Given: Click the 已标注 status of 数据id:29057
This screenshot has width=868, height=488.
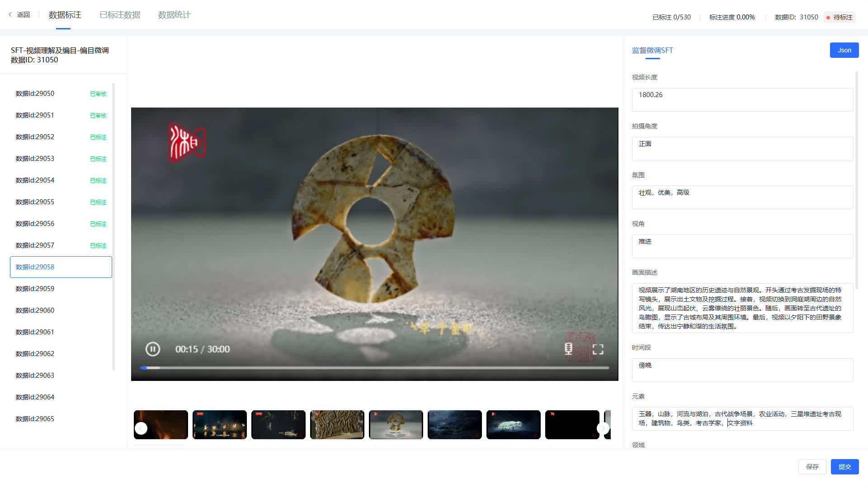Looking at the screenshot, I should click(98, 246).
